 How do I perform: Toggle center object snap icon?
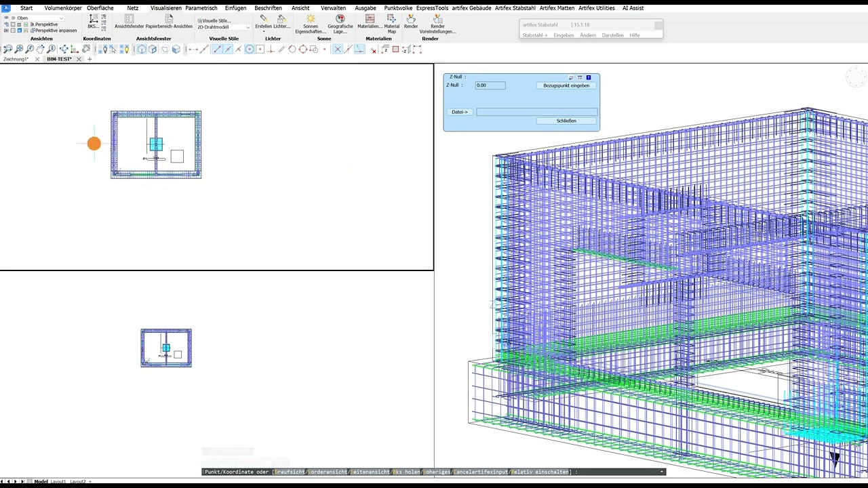250,49
